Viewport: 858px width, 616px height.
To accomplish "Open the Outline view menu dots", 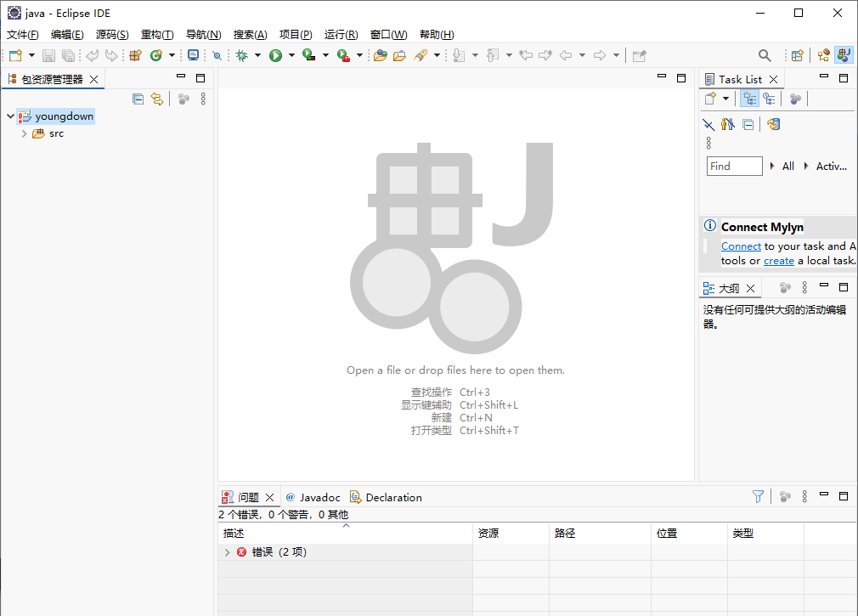I will [804, 288].
